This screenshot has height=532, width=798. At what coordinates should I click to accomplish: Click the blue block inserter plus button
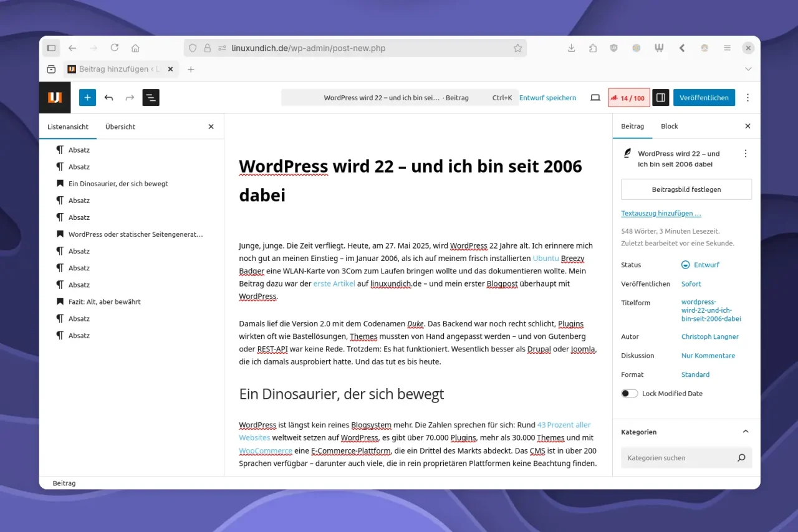87,98
